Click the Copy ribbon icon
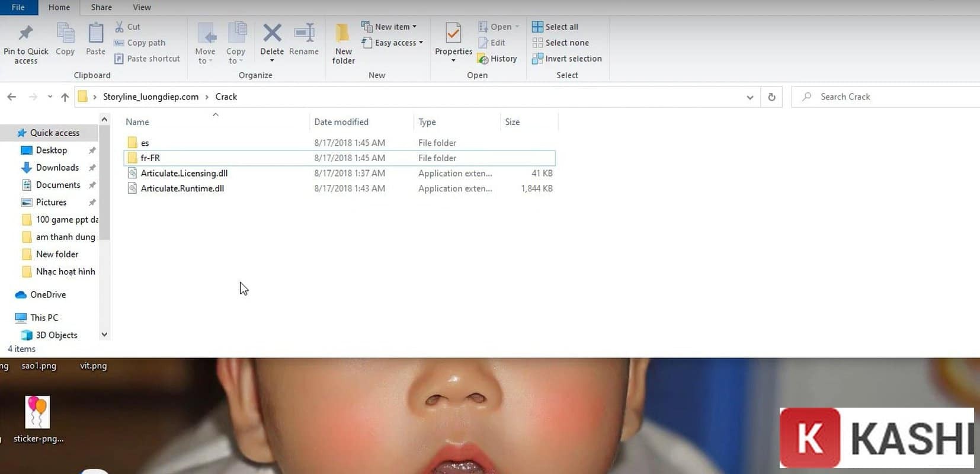Viewport: 980px width, 474px height. click(x=65, y=33)
